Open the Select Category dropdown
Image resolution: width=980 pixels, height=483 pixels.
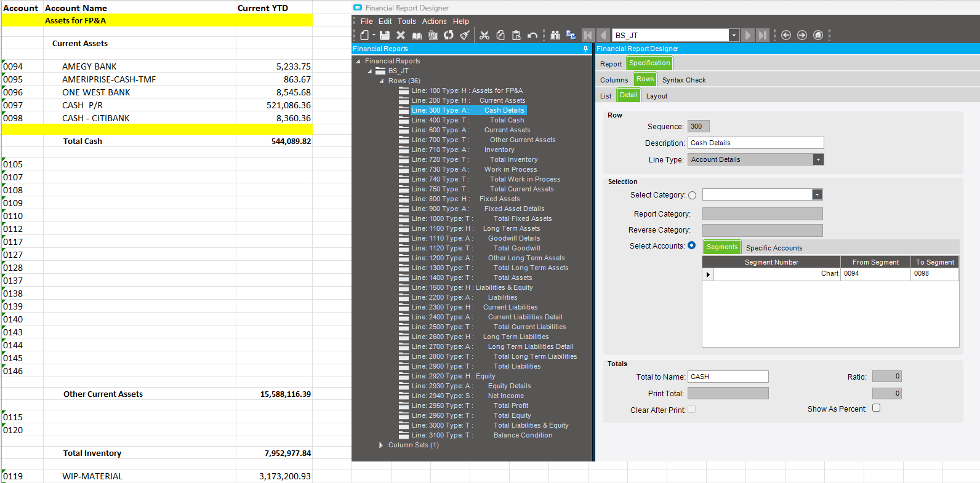pos(817,194)
